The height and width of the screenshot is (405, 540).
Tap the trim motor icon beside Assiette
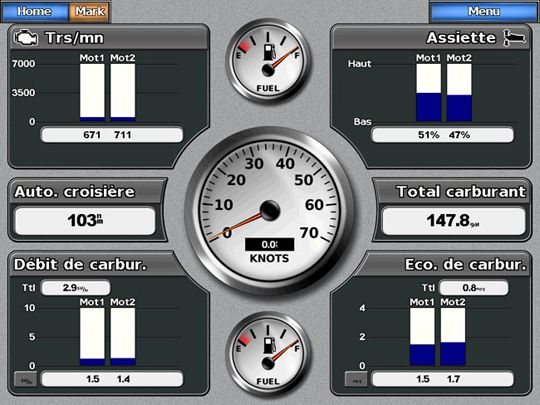tap(515, 38)
